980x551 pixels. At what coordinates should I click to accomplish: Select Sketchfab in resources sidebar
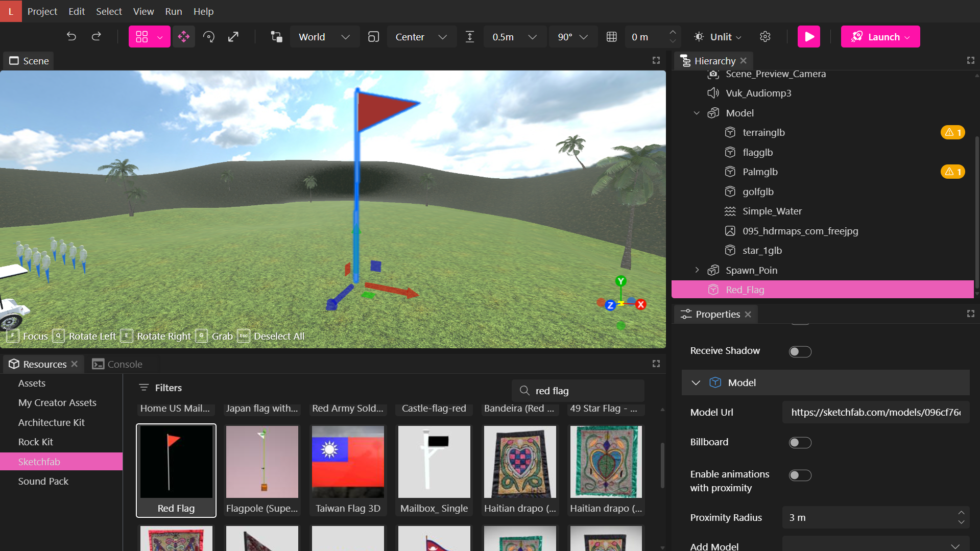[61, 462]
